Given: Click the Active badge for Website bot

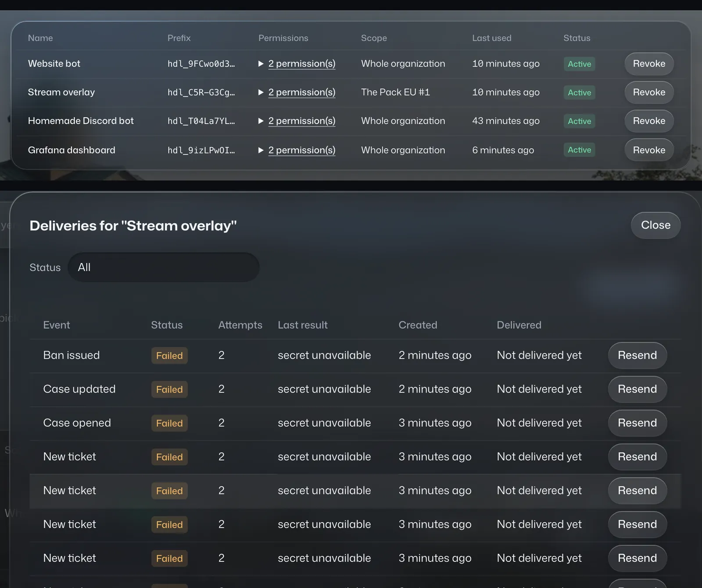Looking at the screenshot, I should (579, 64).
